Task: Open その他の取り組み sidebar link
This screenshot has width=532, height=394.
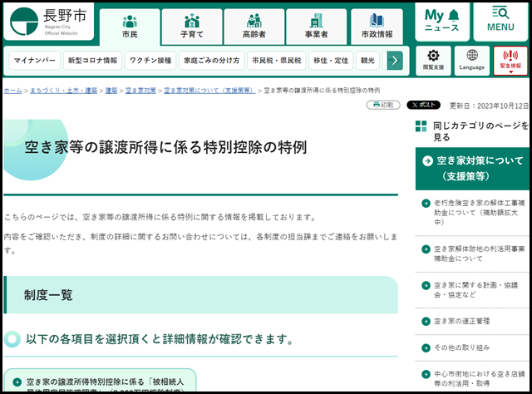Action: [462, 347]
